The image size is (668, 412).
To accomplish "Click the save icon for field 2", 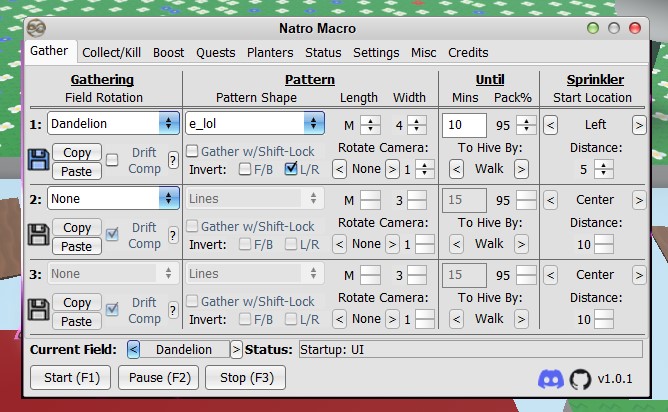I will point(38,235).
